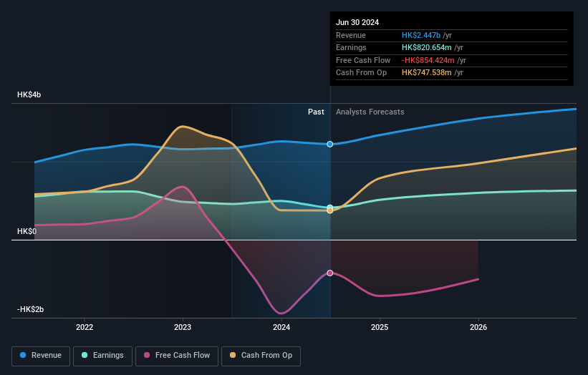
Task: Click the Revenue row label in tooltip
Action: (x=351, y=35)
